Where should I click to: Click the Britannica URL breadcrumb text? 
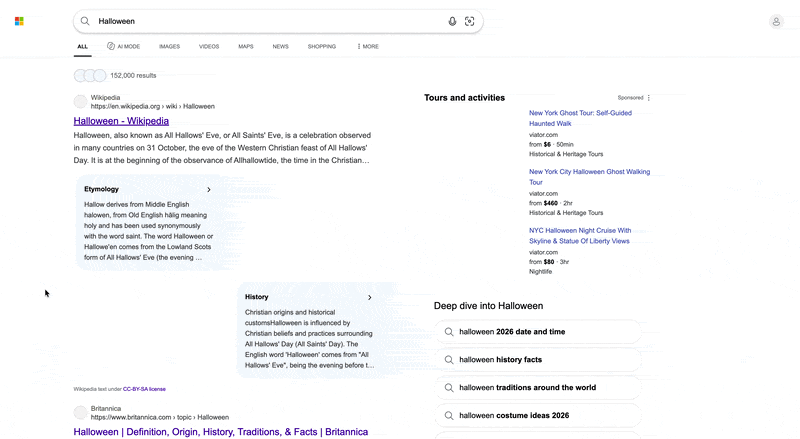(160, 417)
